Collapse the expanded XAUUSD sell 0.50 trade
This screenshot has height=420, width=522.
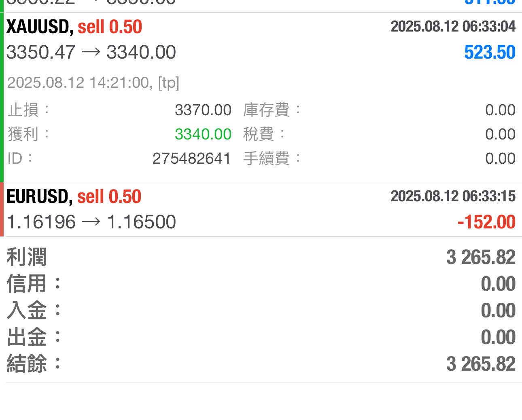click(x=74, y=27)
